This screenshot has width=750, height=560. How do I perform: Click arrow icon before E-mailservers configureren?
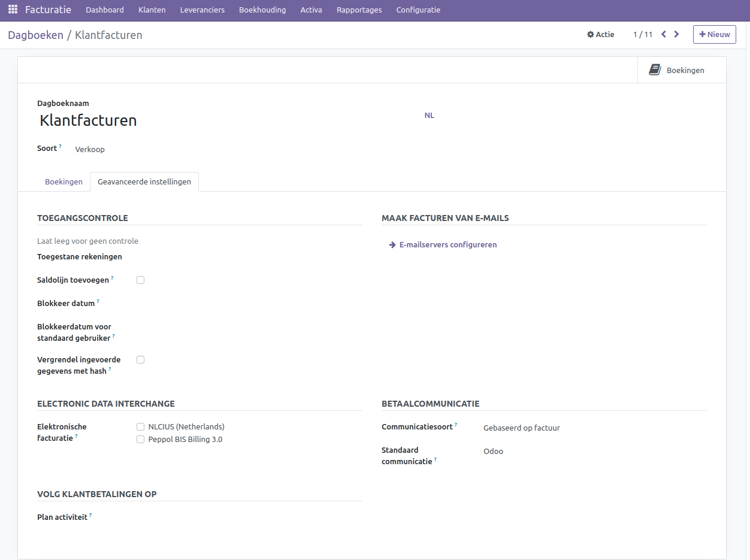pyautogui.click(x=392, y=244)
